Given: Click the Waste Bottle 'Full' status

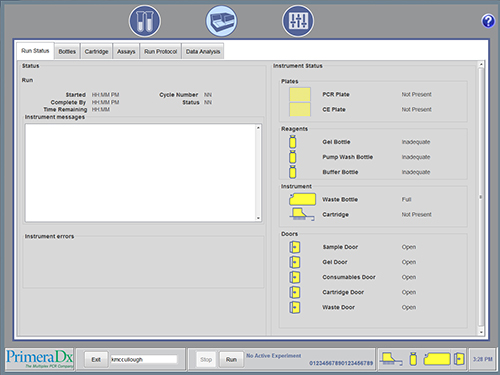Looking at the screenshot, I should 406,199.
